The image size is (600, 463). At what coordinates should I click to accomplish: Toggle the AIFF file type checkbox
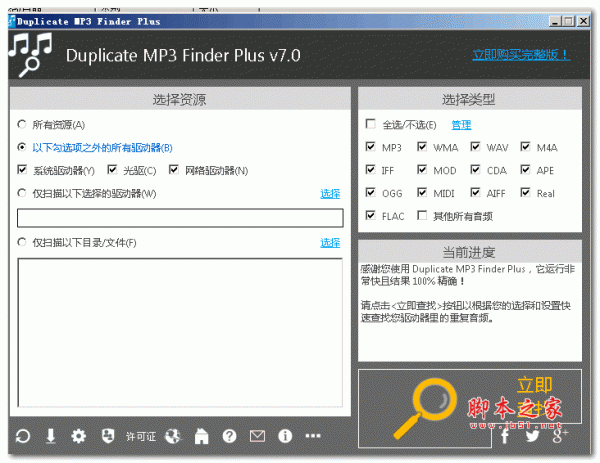[x=475, y=192]
